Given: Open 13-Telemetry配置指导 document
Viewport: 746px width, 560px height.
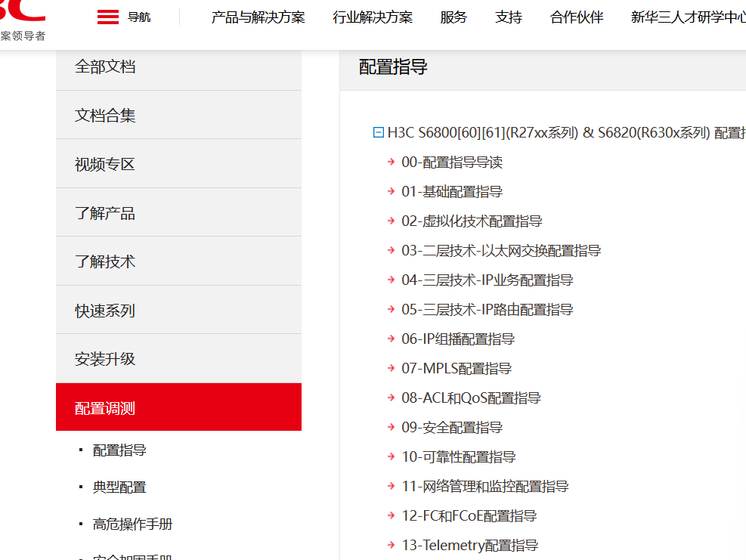Looking at the screenshot, I should [x=470, y=545].
